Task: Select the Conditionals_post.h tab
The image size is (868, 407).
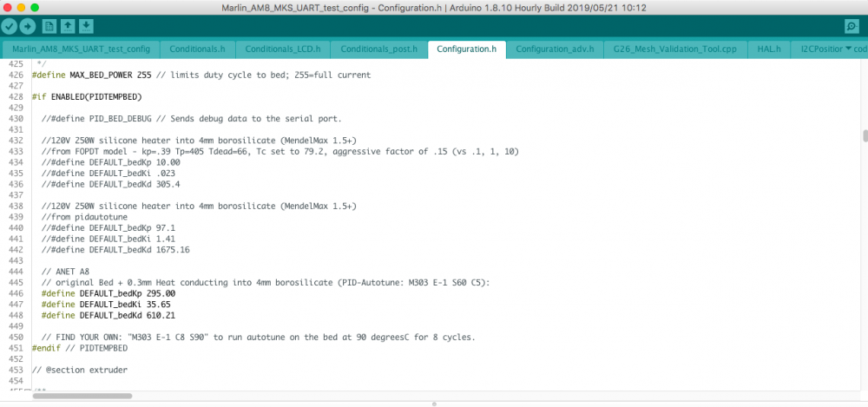Action: click(379, 49)
